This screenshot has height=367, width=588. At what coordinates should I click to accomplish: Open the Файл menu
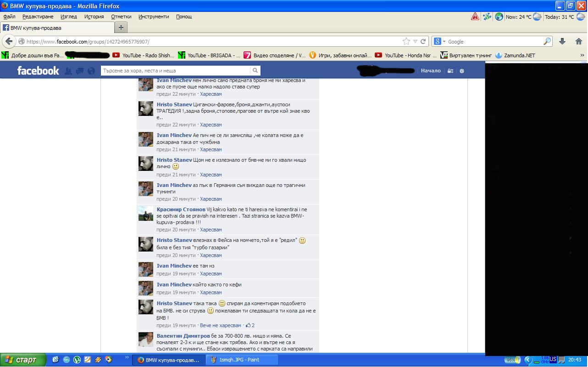coord(9,16)
